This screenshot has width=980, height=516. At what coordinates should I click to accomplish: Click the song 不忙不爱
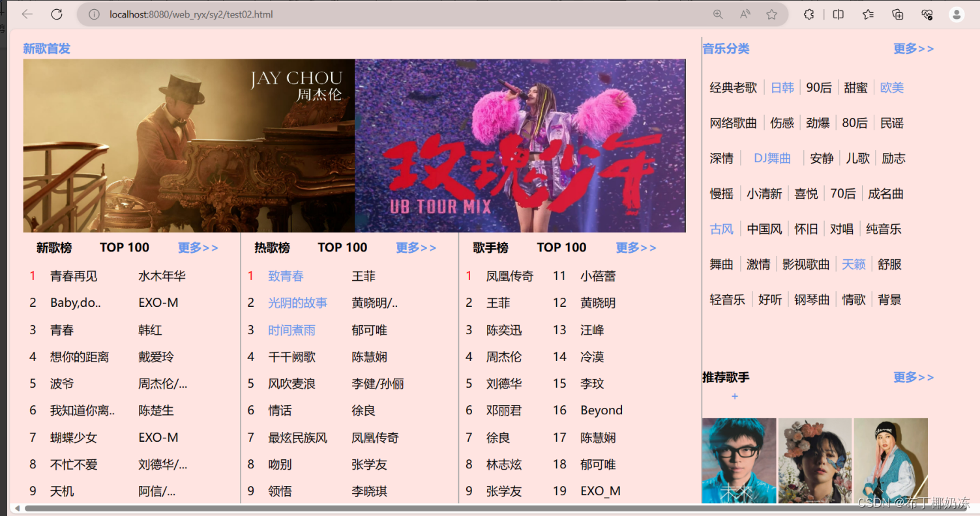[x=74, y=465]
